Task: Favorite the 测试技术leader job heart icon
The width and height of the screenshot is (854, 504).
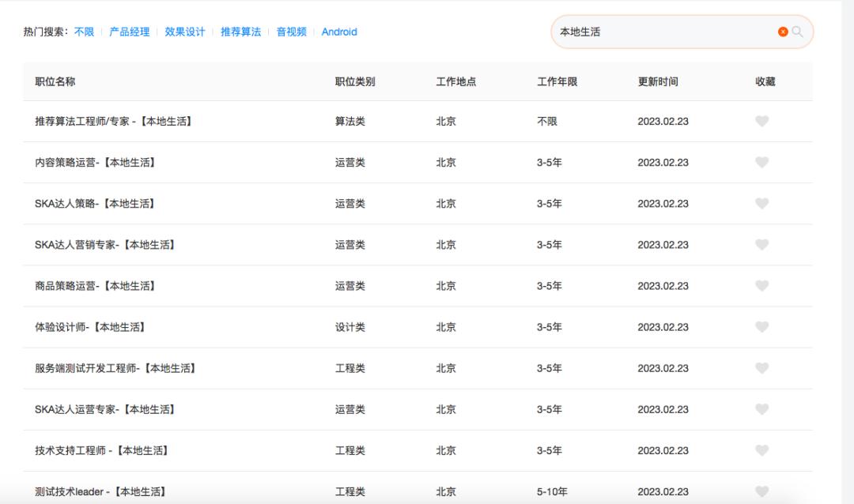Action: click(762, 491)
